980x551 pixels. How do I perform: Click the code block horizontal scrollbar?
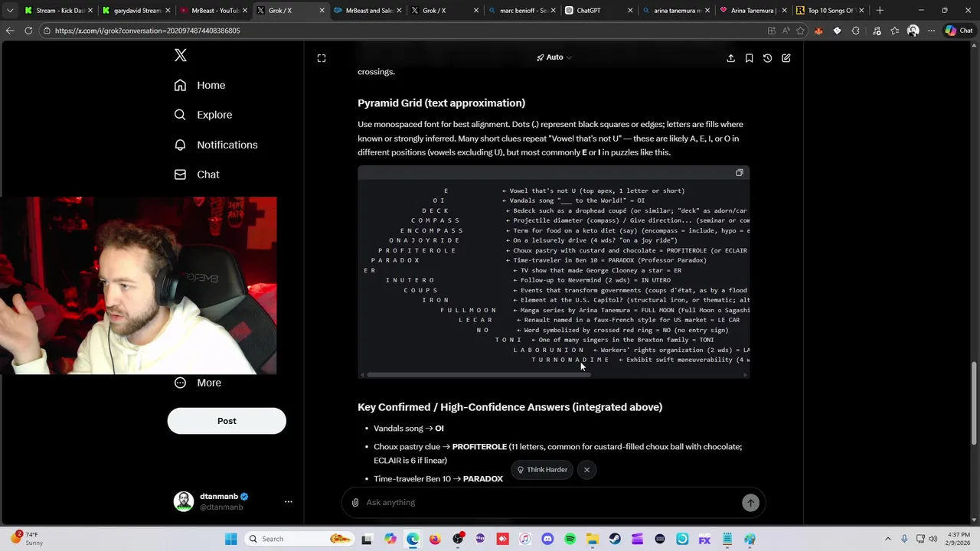(479, 375)
